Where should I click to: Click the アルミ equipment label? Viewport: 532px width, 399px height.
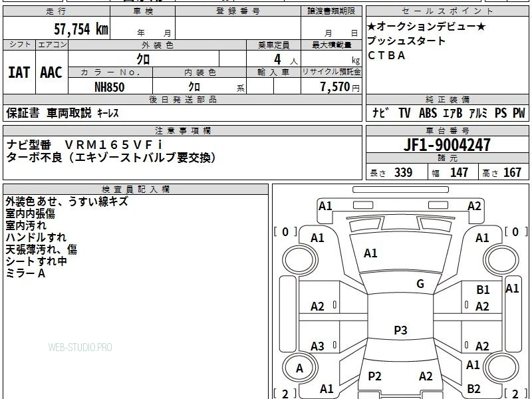click(x=478, y=113)
